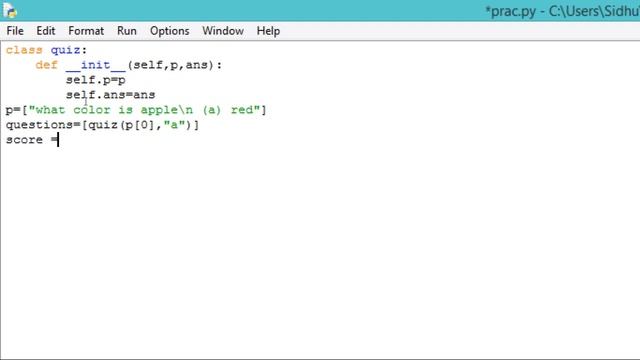Click the 'quiz(p[0],' call text
Viewport: 640px width, 360px height.
pyautogui.click(x=125, y=125)
